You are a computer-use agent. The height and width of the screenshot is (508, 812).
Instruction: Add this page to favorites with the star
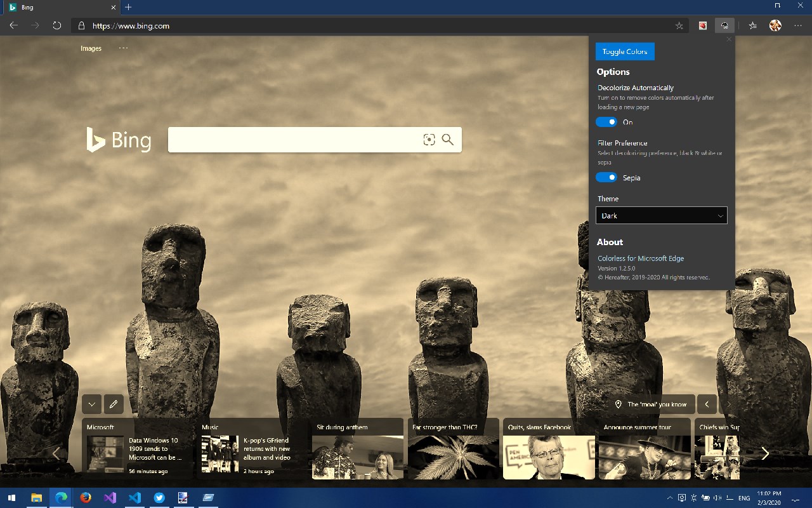pos(679,26)
